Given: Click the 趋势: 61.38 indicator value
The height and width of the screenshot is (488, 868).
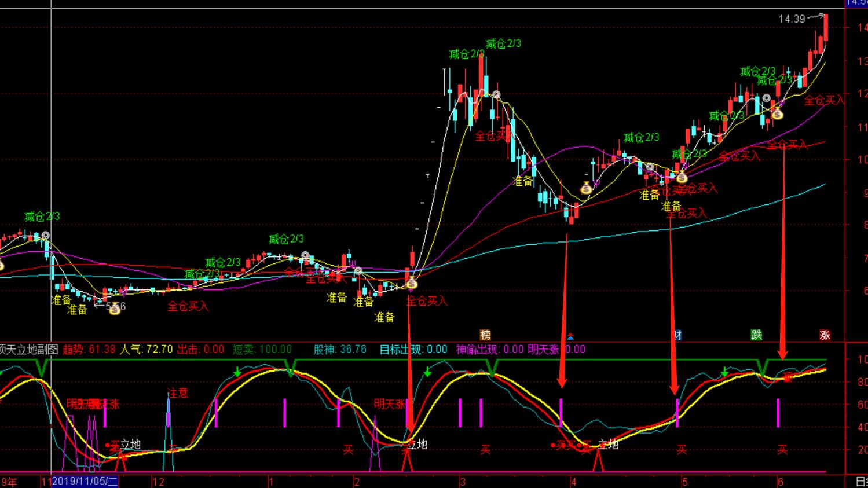Looking at the screenshot, I should 89,349.
